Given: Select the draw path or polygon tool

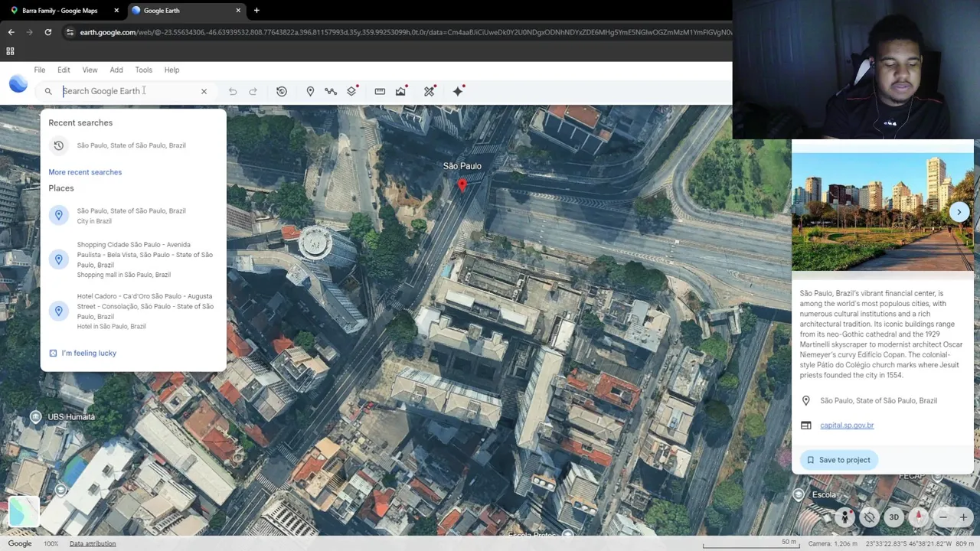Looking at the screenshot, I should click(x=331, y=91).
